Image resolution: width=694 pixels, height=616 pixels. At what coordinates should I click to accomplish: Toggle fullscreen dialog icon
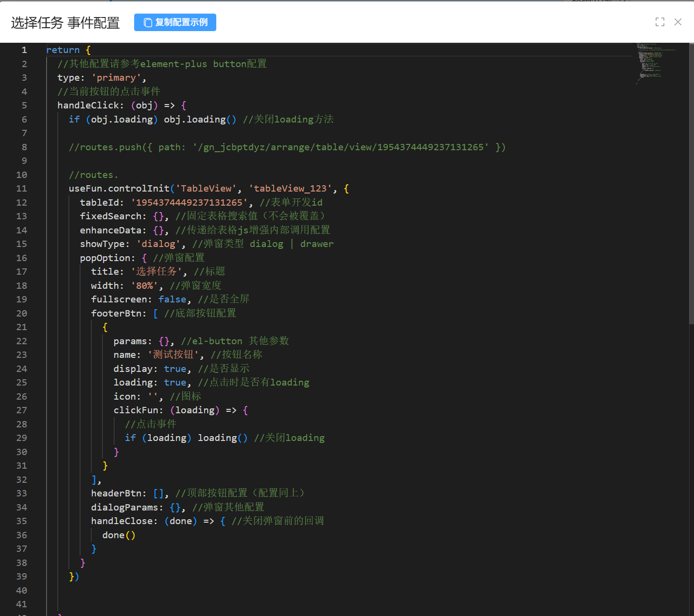tap(659, 22)
